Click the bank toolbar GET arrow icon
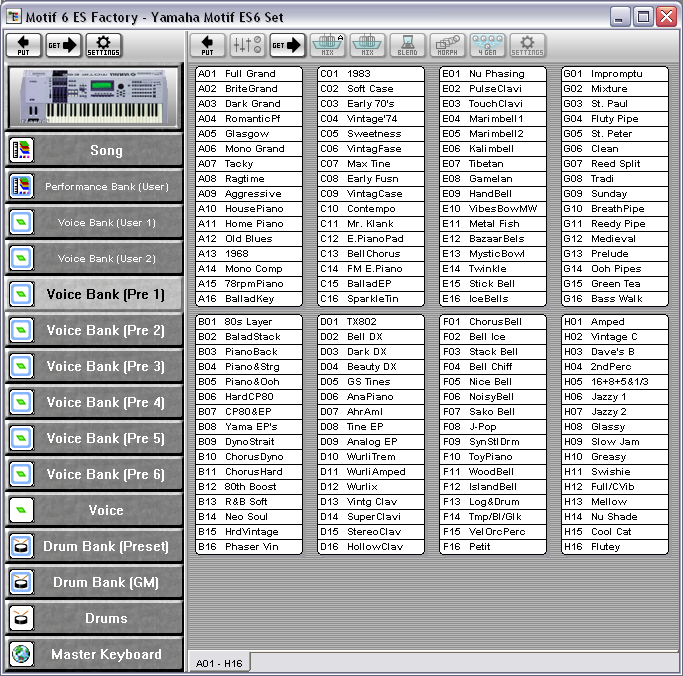The image size is (683, 676). 287,45
